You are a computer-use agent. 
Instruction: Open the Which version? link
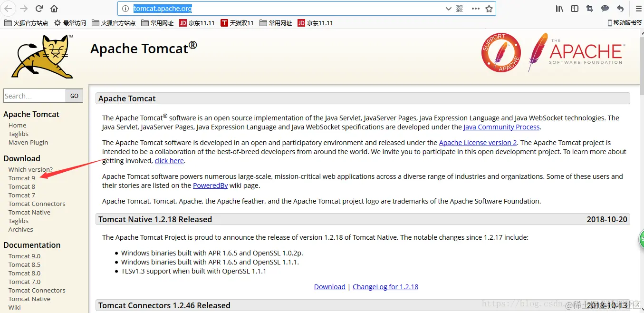(30, 169)
